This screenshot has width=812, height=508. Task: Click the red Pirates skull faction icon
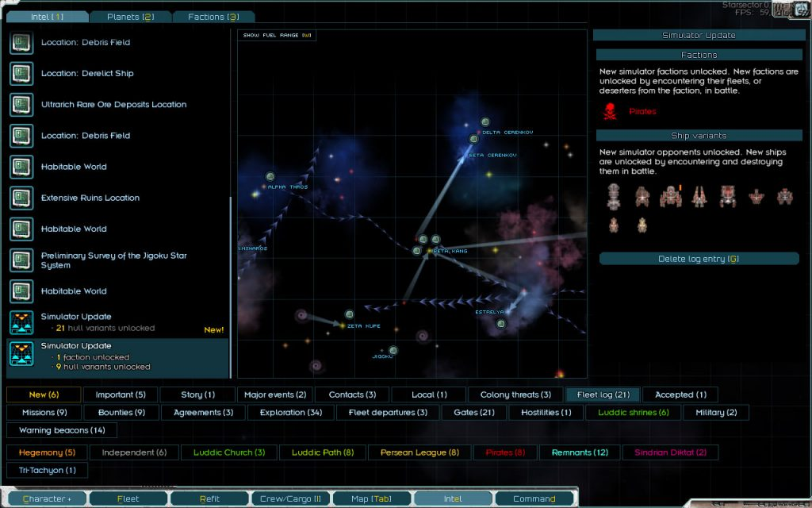tap(610, 111)
